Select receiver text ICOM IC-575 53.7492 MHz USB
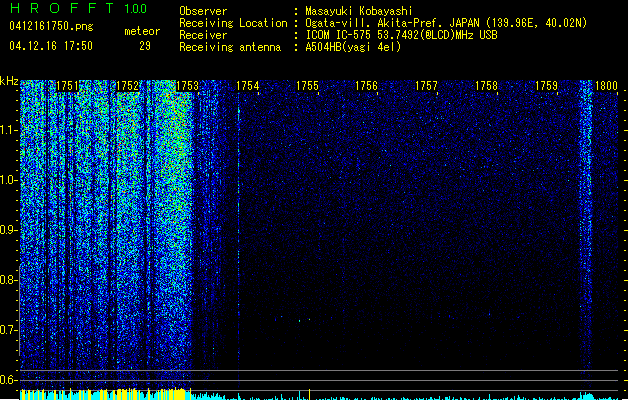 tap(402, 35)
